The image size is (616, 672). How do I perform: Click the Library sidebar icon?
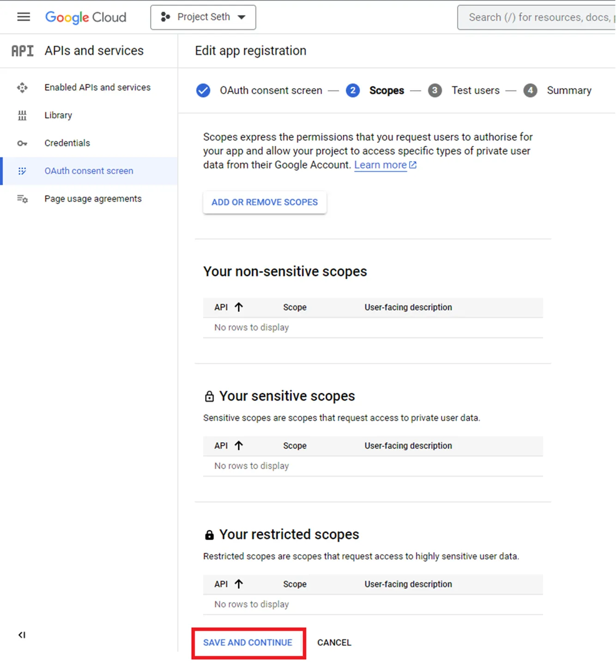click(x=22, y=115)
